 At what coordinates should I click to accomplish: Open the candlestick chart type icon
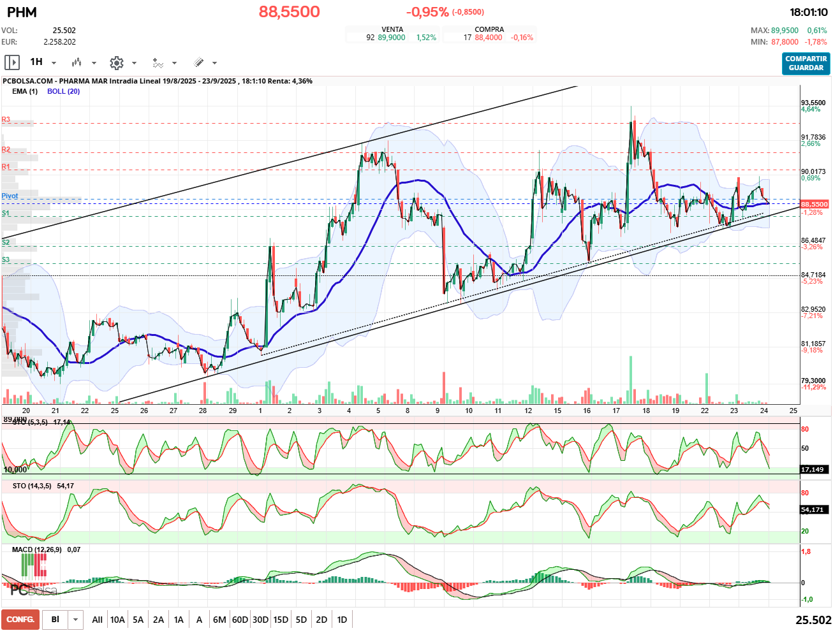(x=77, y=62)
